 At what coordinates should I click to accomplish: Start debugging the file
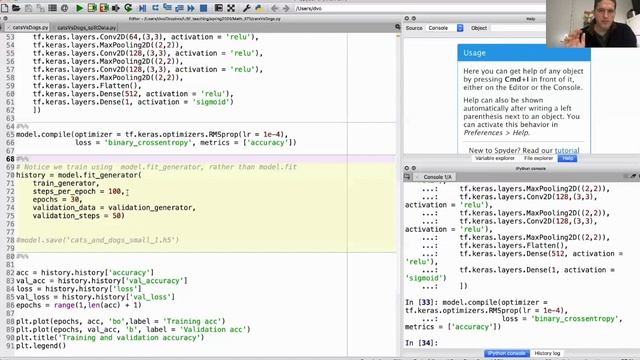tap(142, 8)
